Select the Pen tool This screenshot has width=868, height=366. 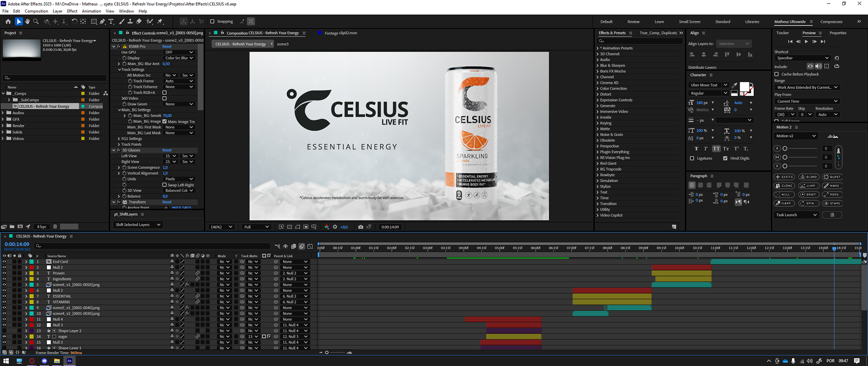(103, 21)
